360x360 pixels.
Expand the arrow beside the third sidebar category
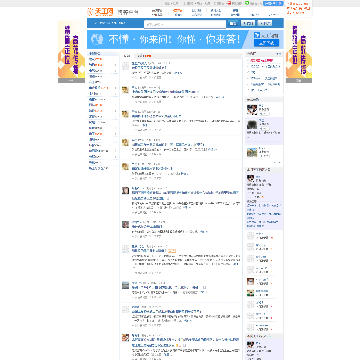click(115, 65)
